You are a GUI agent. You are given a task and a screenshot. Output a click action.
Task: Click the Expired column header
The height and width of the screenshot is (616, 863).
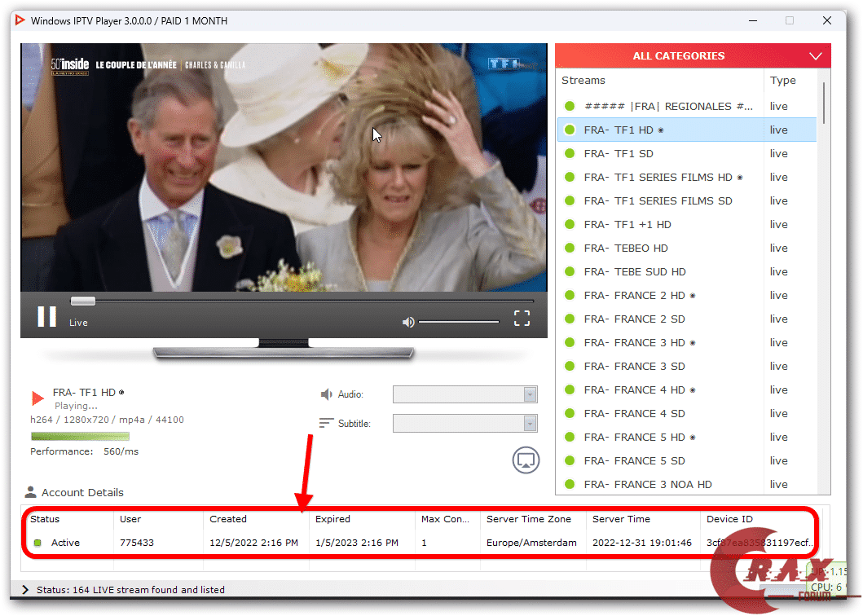click(332, 519)
